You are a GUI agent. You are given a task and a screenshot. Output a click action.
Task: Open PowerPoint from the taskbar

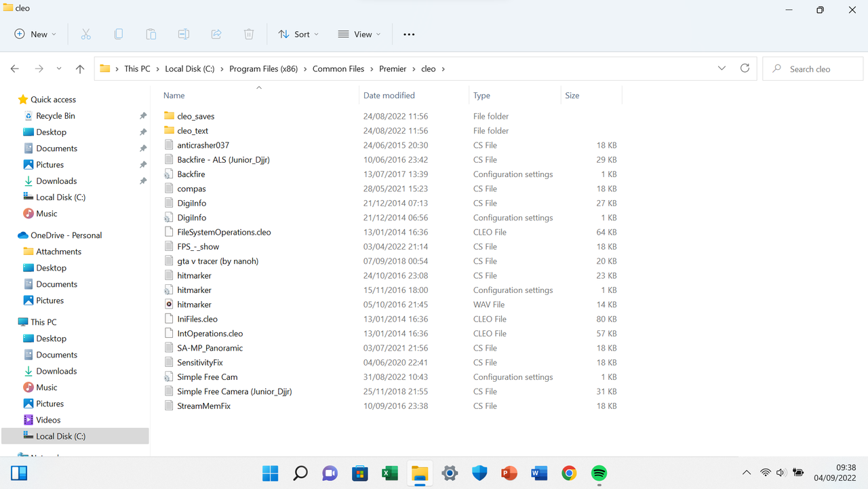(x=509, y=473)
